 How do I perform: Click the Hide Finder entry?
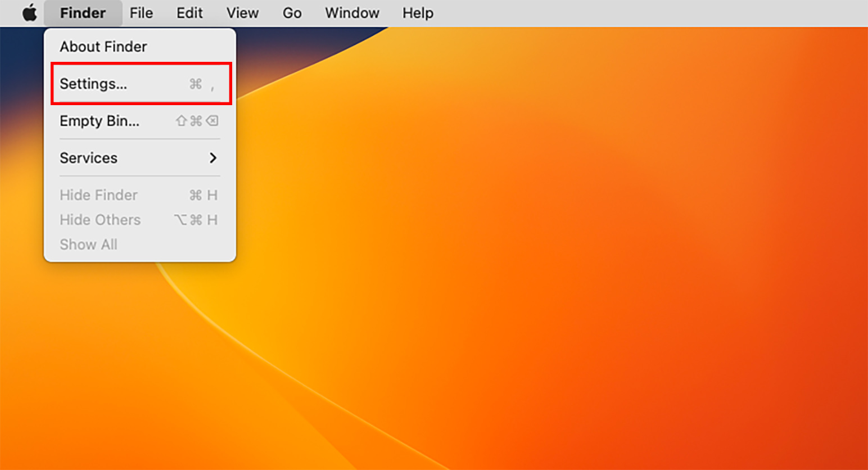(140, 195)
